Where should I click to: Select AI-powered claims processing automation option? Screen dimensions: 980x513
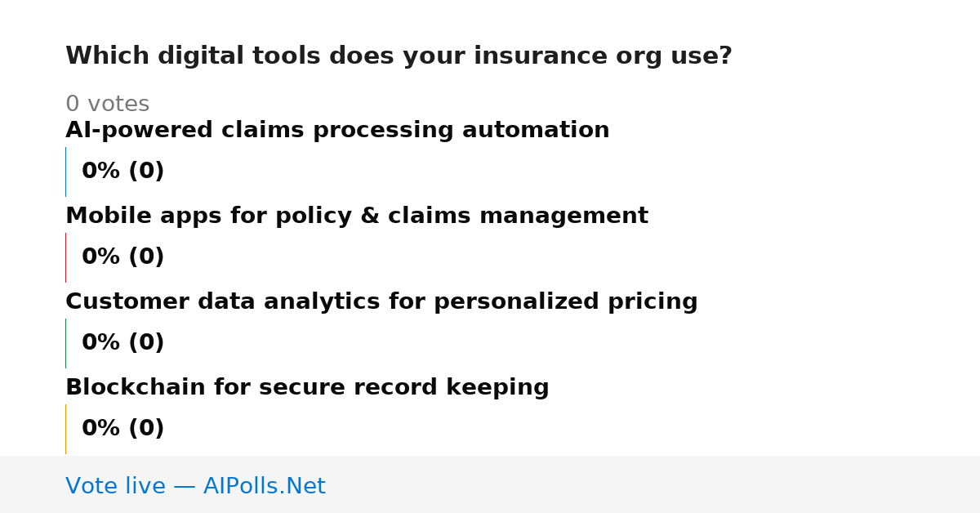[337, 131]
